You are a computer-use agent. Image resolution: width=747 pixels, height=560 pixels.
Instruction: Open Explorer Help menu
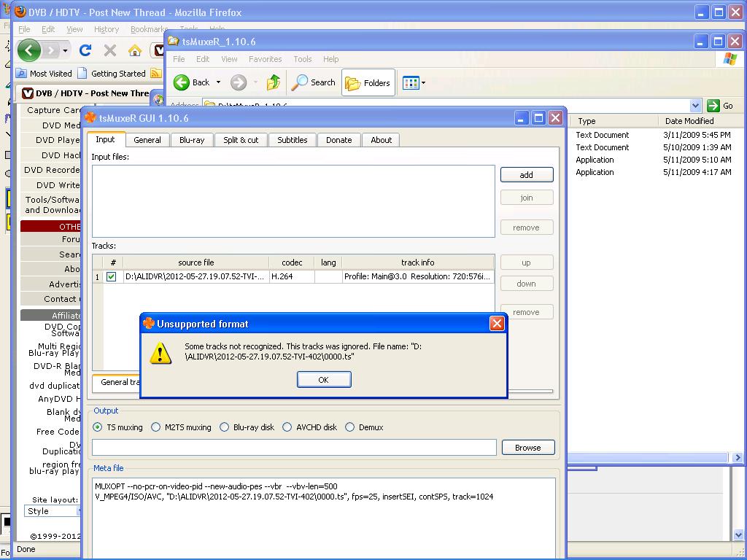330,59
